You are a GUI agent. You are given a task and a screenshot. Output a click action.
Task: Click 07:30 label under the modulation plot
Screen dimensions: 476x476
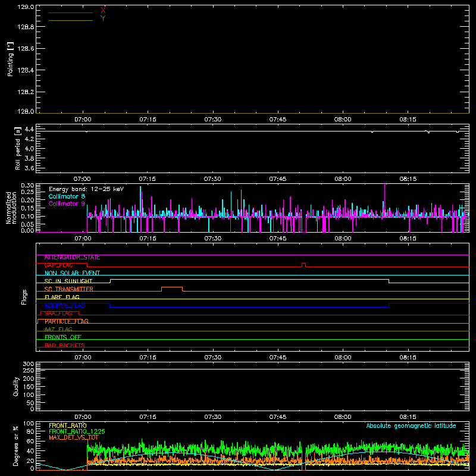(x=213, y=239)
